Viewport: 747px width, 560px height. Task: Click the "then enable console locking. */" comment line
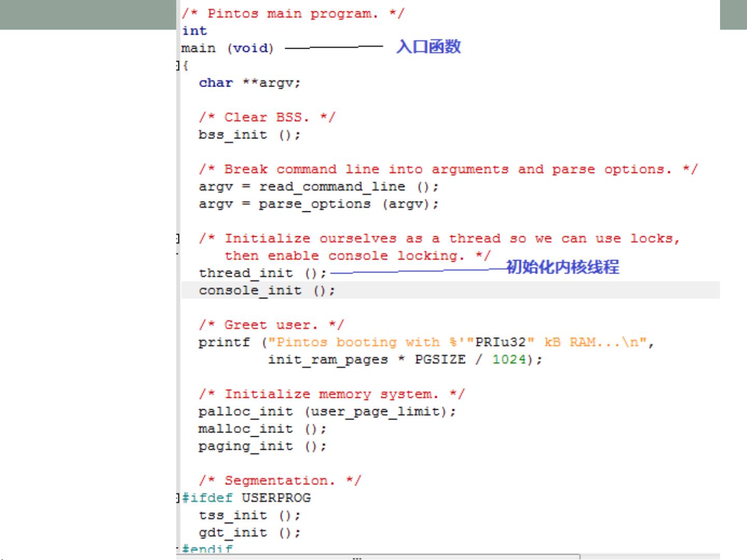pos(357,256)
